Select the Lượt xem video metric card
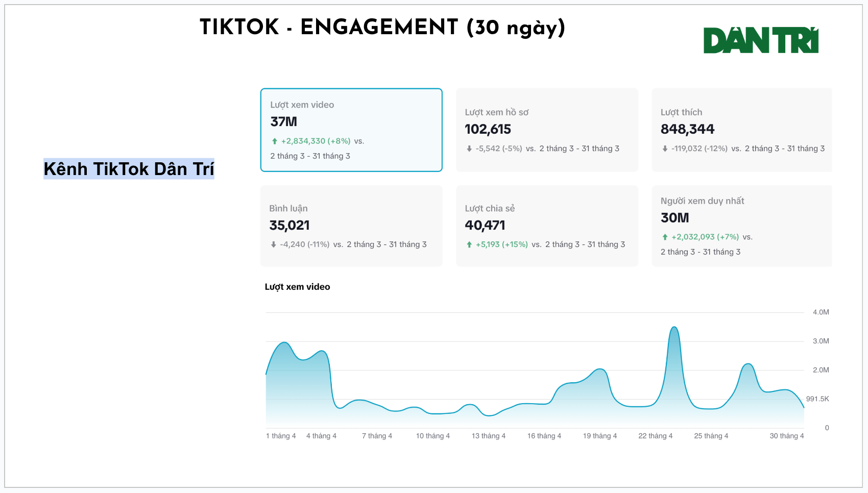 [x=351, y=130]
